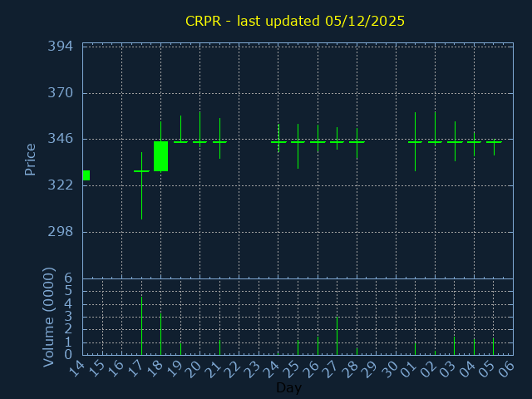Click the volume bar on day 21

(219, 347)
